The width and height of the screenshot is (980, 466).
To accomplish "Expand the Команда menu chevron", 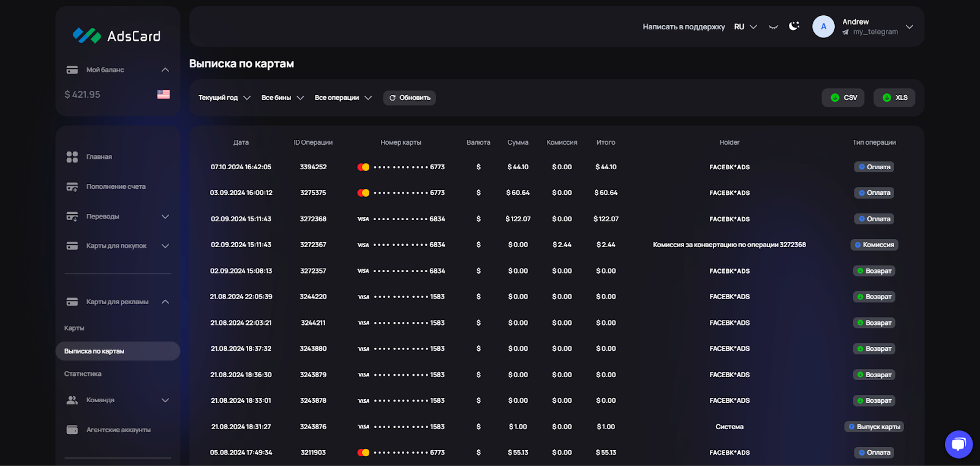I will tap(165, 400).
